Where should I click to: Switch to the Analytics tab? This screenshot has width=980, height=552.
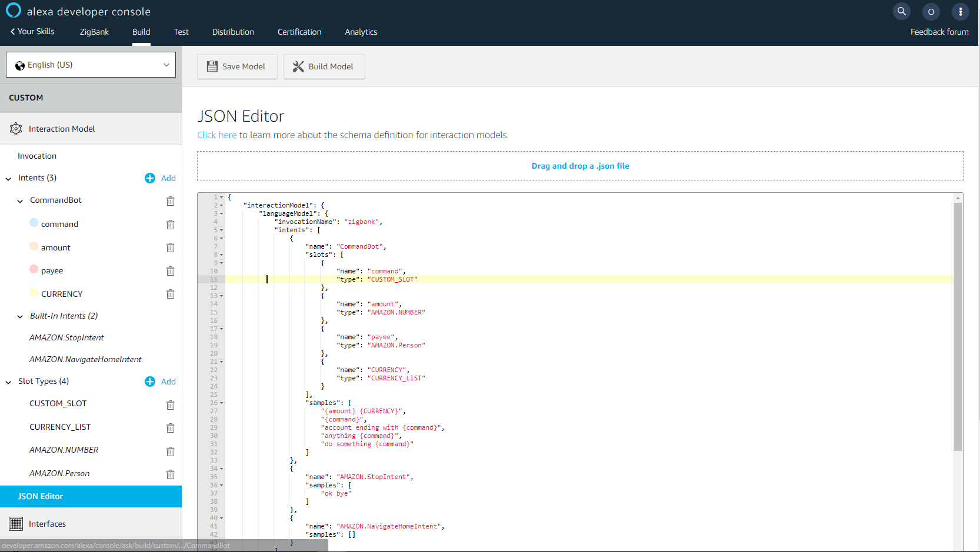[x=361, y=32]
